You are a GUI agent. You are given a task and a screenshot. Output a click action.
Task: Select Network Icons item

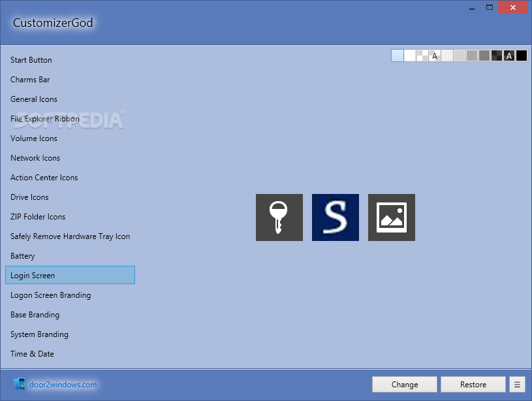point(70,158)
